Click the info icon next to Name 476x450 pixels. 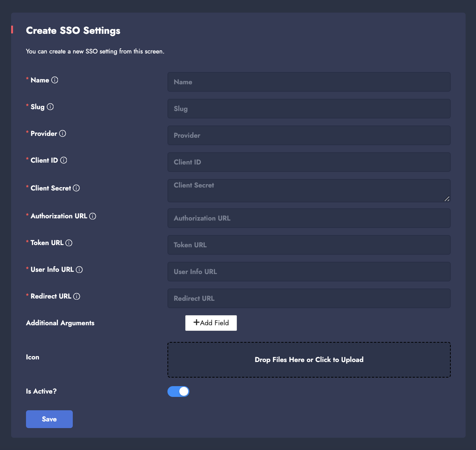(x=55, y=80)
